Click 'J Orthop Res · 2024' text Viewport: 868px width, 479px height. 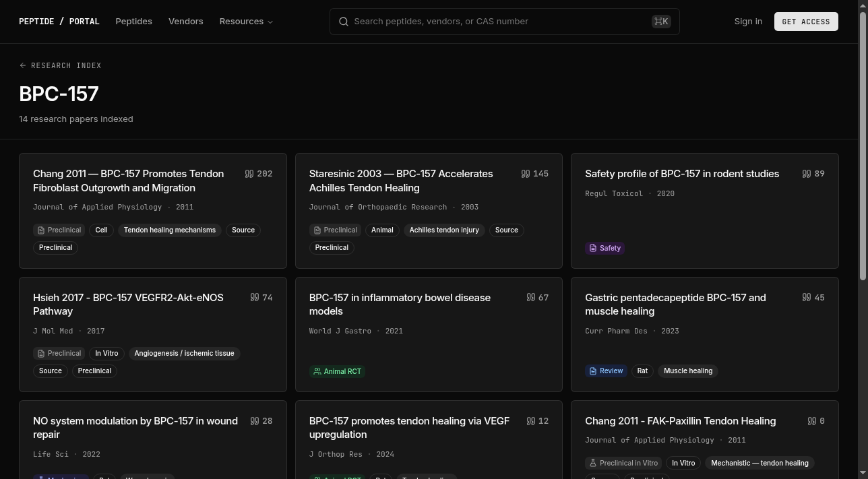pyautogui.click(x=352, y=455)
